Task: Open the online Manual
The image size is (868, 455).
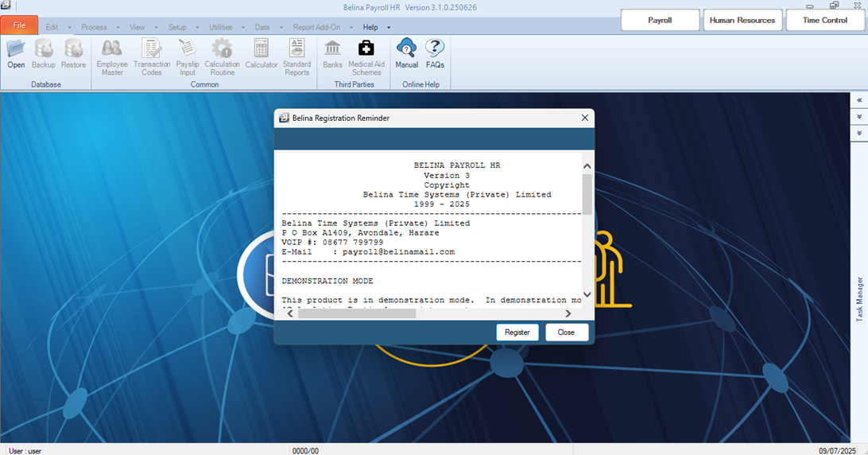Action: (x=406, y=54)
